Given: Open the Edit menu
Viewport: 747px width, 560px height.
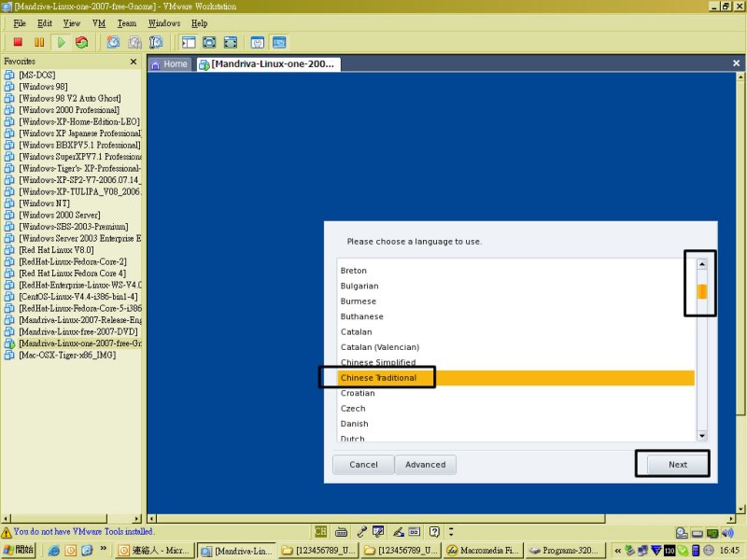Looking at the screenshot, I should (x=45, y=23).
